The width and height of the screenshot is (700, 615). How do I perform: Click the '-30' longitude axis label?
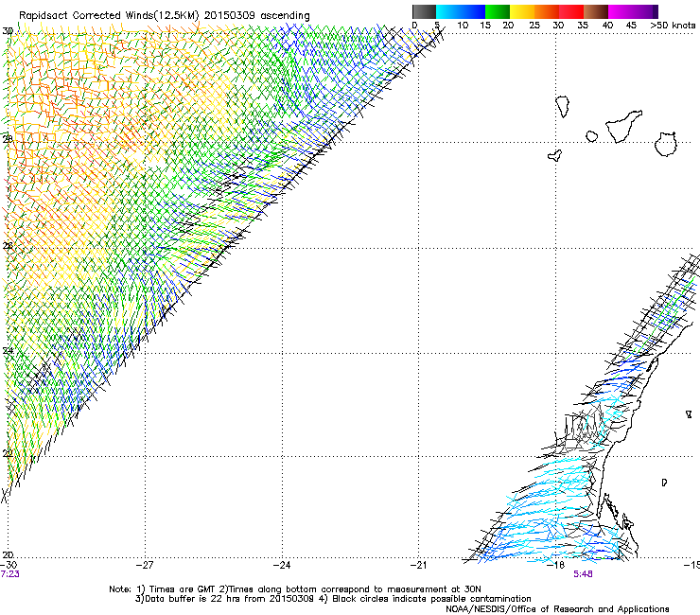tap(9, 565)
